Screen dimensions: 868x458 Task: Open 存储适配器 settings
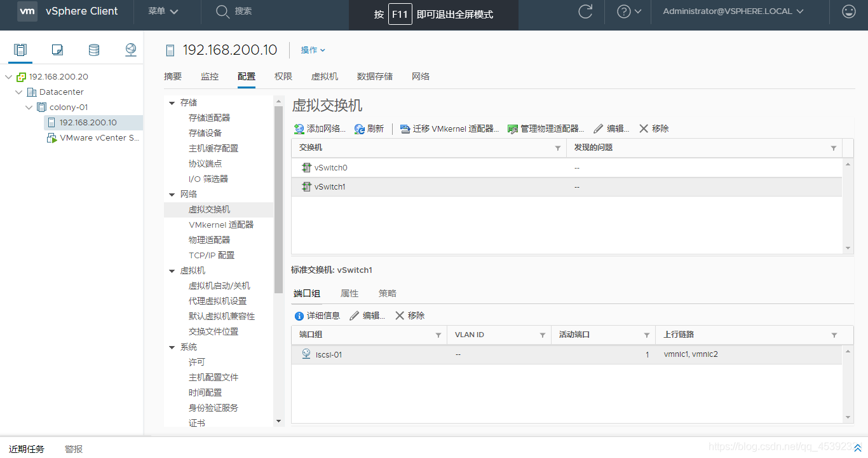(x=210, y=118)
